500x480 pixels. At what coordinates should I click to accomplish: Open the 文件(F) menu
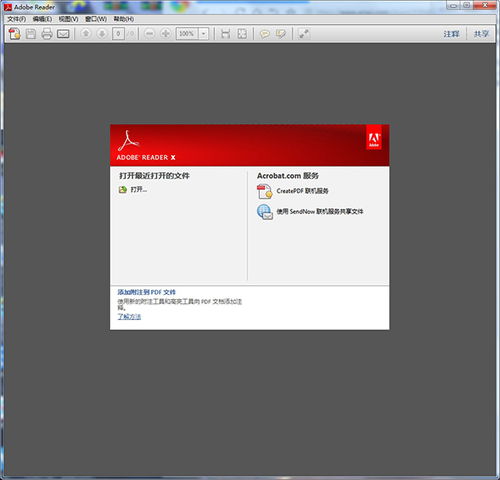click(17, 19)
